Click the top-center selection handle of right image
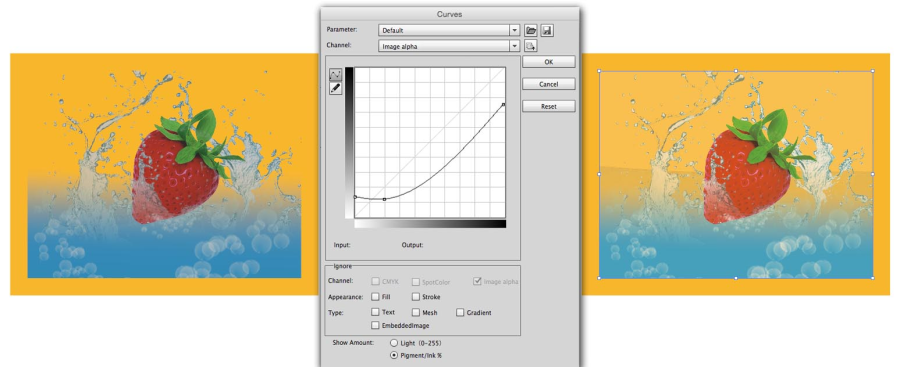This screenshot has height=367, width=900. coord(736,71)
